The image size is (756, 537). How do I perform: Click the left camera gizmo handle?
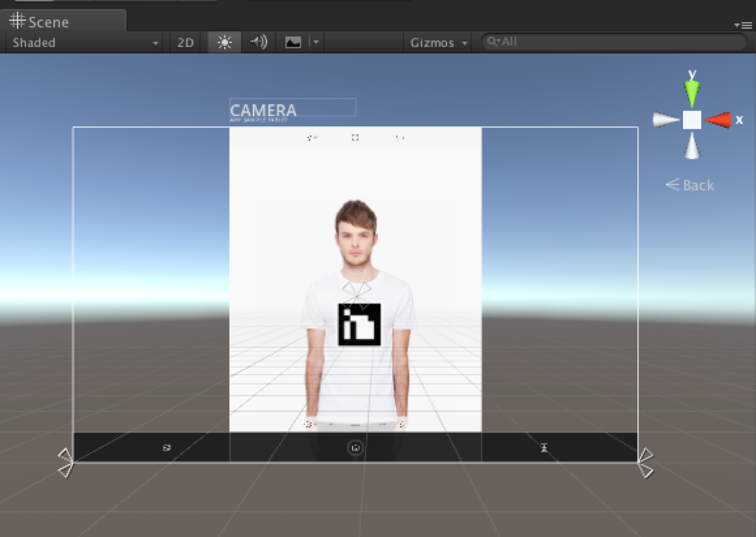(x=66, y=462)
